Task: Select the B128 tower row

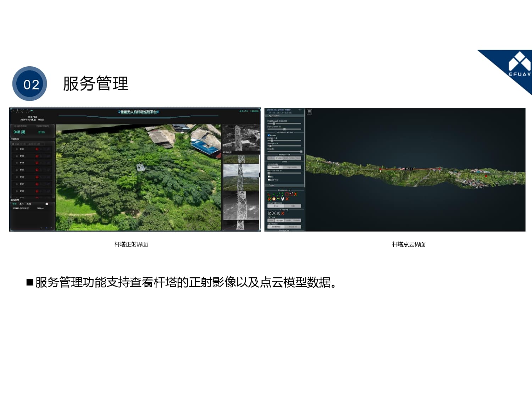Action: (32, 191)
